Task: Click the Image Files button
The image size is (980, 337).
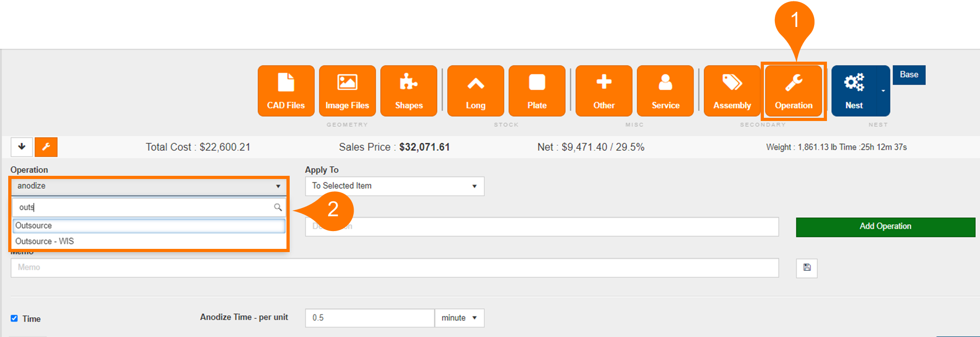Action: pos(347,91)
